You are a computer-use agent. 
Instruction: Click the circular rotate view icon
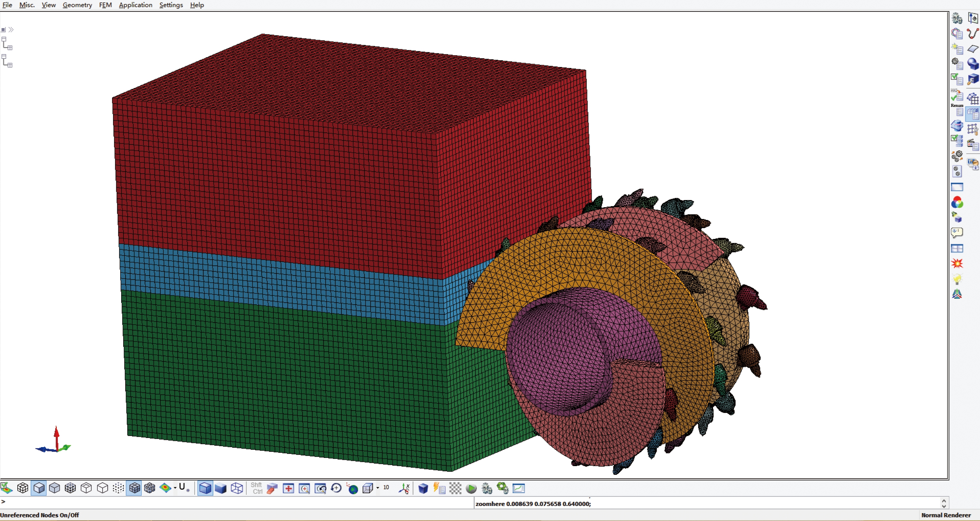coord(336,488)
